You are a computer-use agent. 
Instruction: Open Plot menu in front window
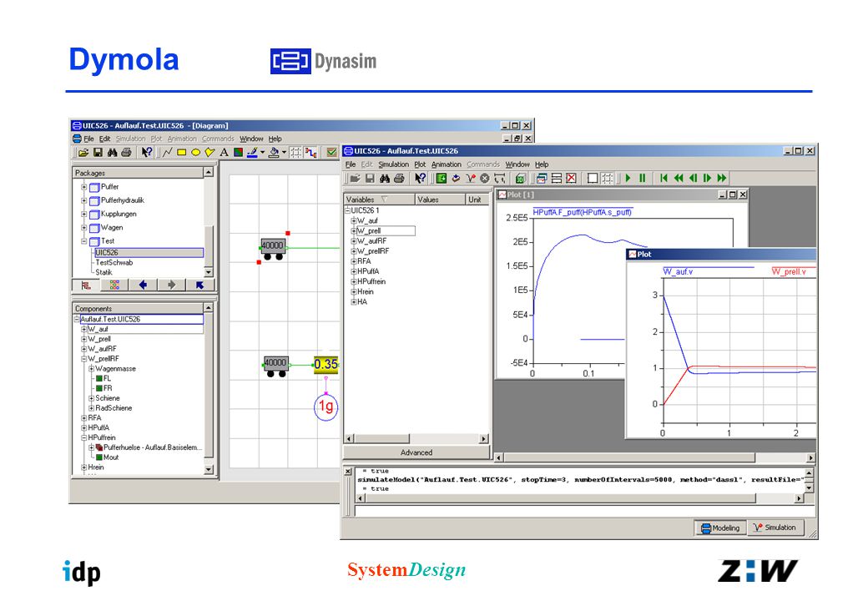420,164
